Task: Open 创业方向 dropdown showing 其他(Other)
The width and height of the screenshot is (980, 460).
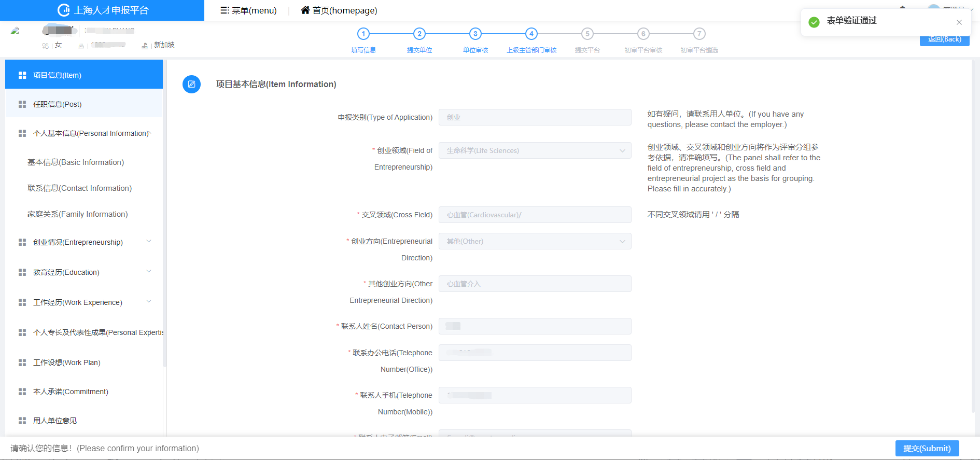Action: pos(535,241)
